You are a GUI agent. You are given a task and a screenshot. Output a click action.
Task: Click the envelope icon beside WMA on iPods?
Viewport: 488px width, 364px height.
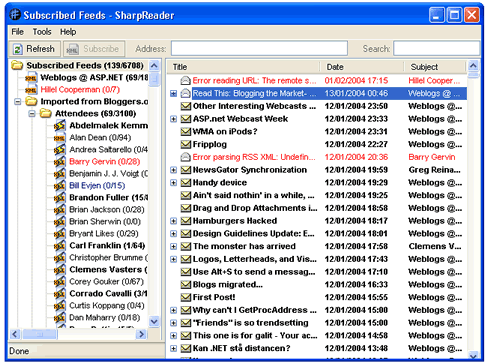pos(185,132)
